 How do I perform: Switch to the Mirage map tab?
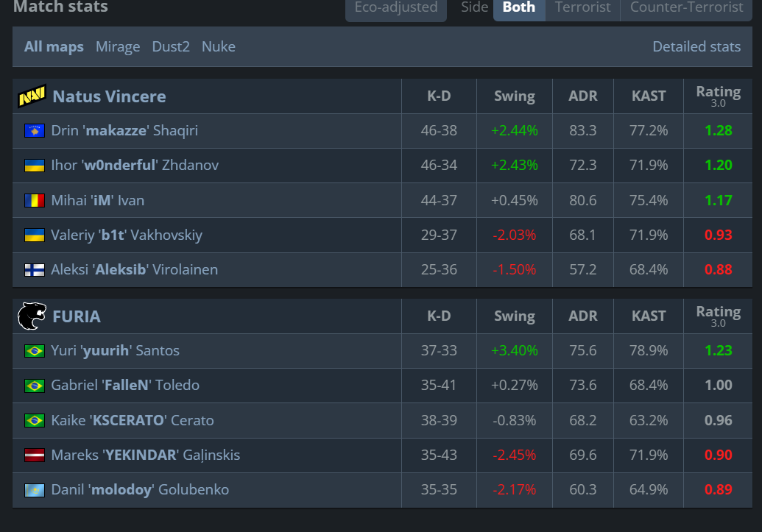(x=118, y=47)
